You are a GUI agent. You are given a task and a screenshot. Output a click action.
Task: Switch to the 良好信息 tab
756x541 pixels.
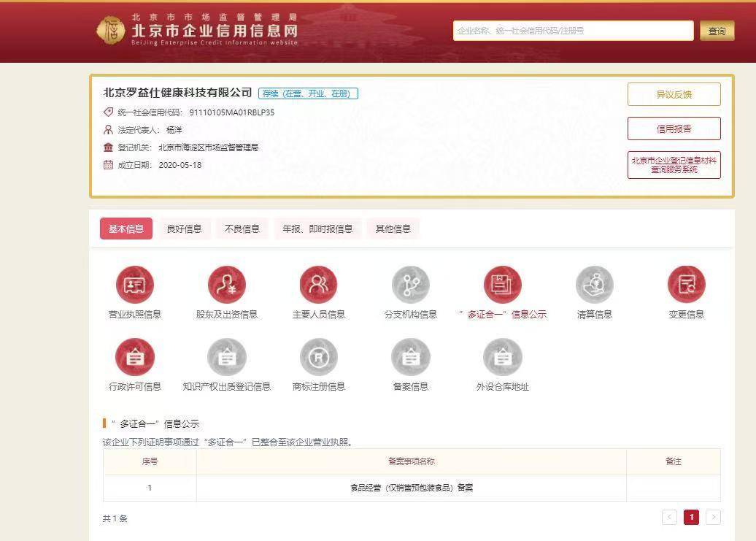click(184, 229)
